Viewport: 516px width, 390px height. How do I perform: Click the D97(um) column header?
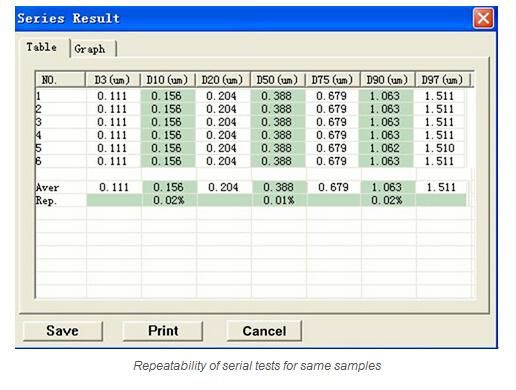point(442,80)
